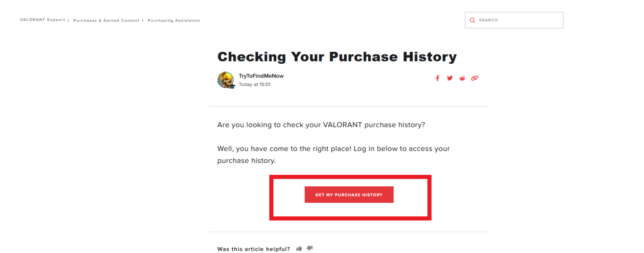Click the search magnifier icon
Screen dimensions: 644x253
click(x=472, y=20)
